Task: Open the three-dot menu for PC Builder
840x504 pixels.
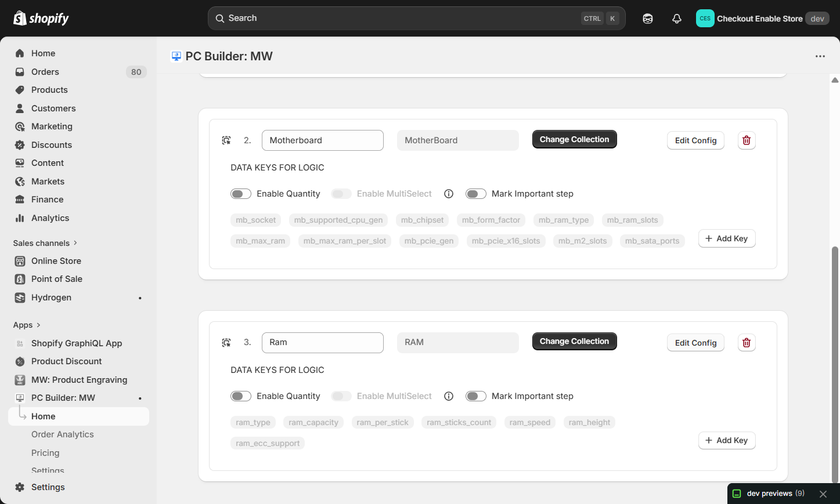Action: point(820,56)
